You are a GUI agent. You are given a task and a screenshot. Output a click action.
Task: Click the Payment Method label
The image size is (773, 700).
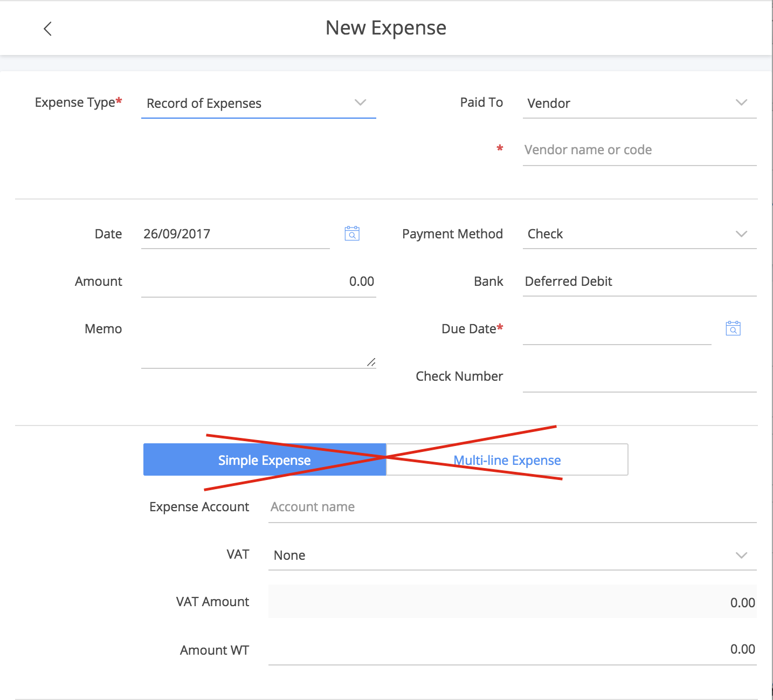click(x=453, y=234)
